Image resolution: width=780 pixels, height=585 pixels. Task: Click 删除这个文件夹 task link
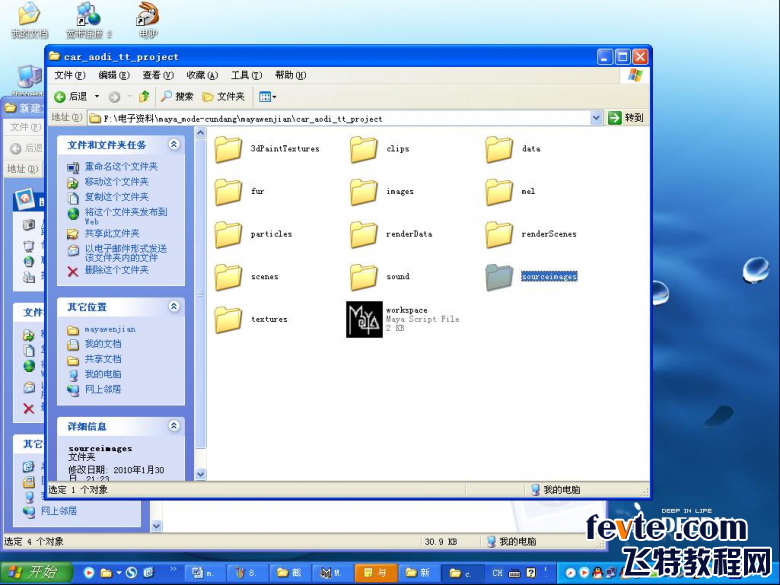(116, 270)
